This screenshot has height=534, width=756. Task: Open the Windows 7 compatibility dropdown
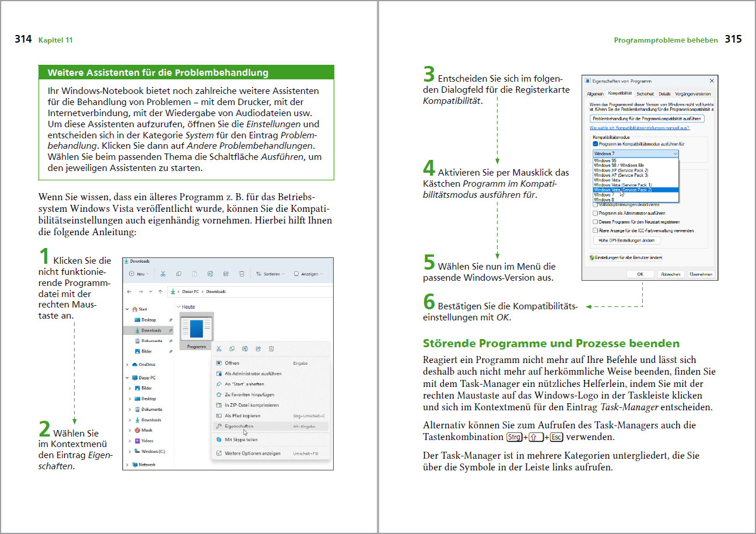(635, 153)
